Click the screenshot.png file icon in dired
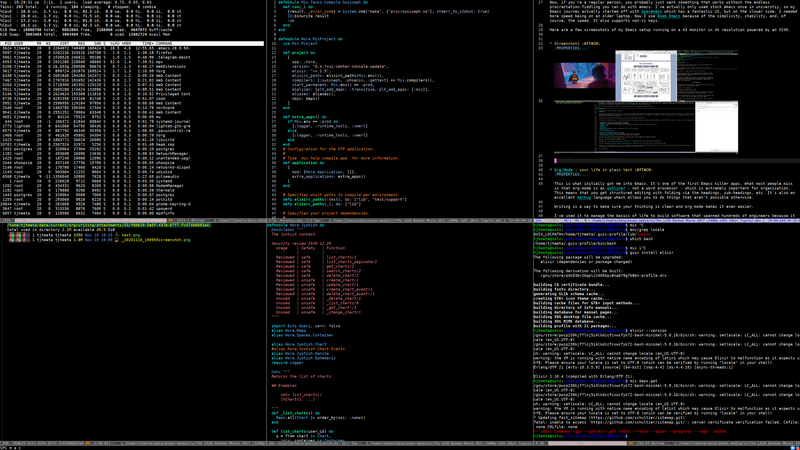800x450 pixels. pos(117,240)
